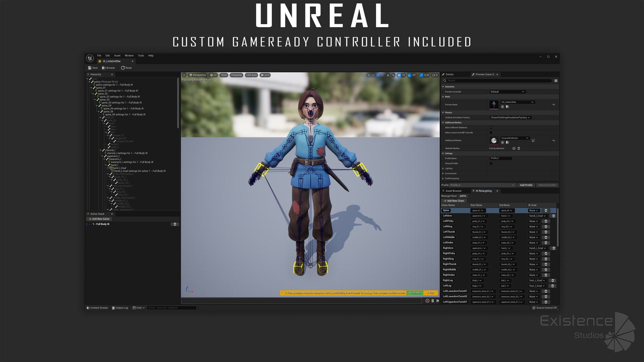Open the Profile_0 profile dropdown

click(x=482, y=185)
